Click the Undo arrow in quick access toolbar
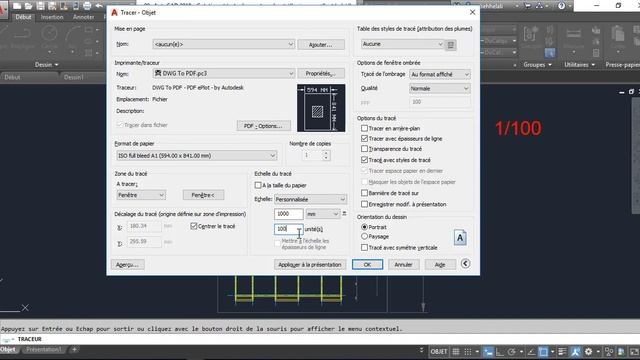Screen dimensions: 640x360 [99, 6]
